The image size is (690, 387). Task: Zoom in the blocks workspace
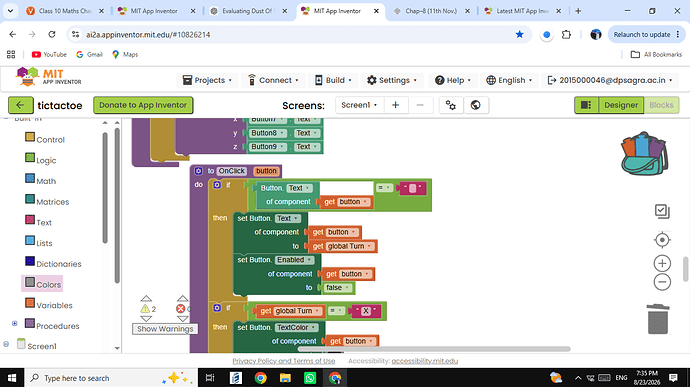click(662, 263)
